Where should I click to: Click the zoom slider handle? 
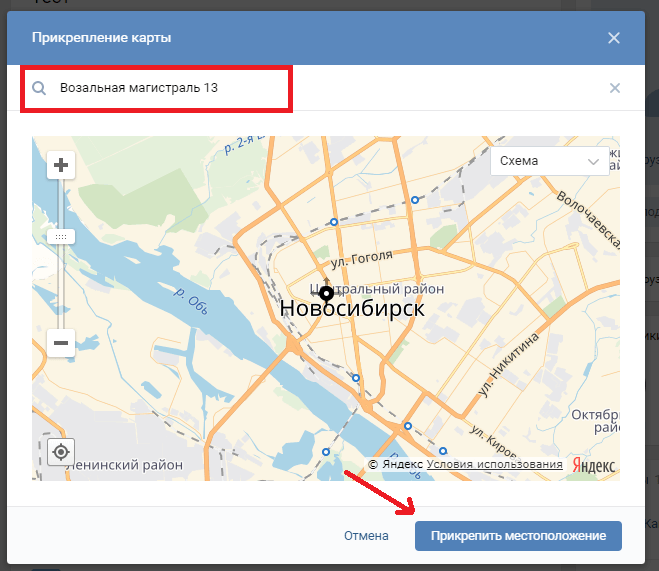click(61, 237)
